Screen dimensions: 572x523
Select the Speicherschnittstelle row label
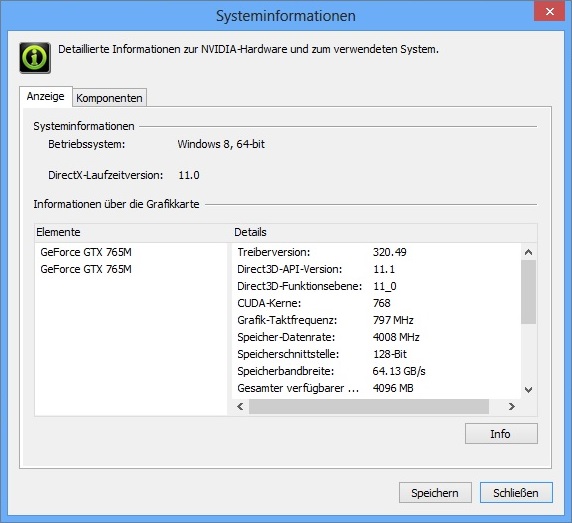click(288, 354)
